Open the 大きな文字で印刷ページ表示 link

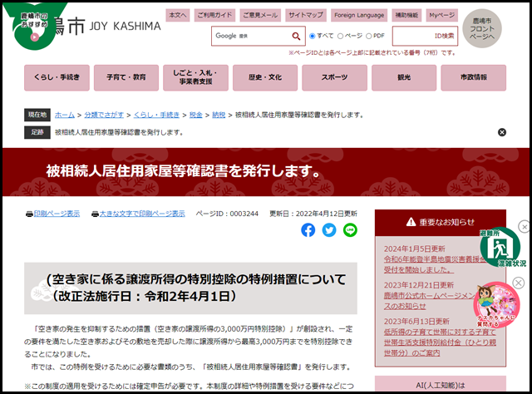coord(142,214)
